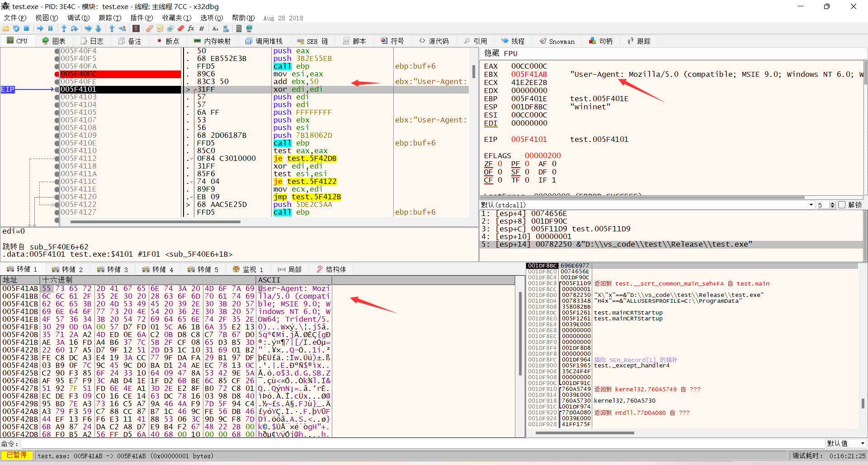Toggle breakpoint dot at address 005F40F4
This screenshot has height=465, width=868.
[x=57, y=51]
